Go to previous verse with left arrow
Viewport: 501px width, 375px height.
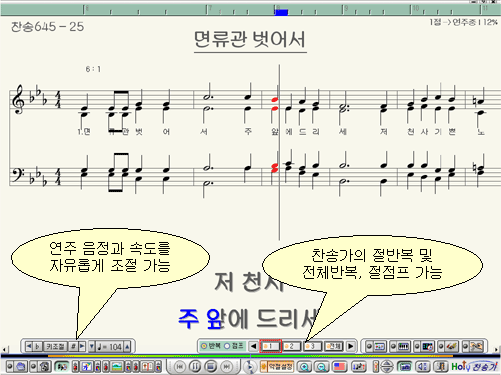pyautogui.click(x=253, y=346)
